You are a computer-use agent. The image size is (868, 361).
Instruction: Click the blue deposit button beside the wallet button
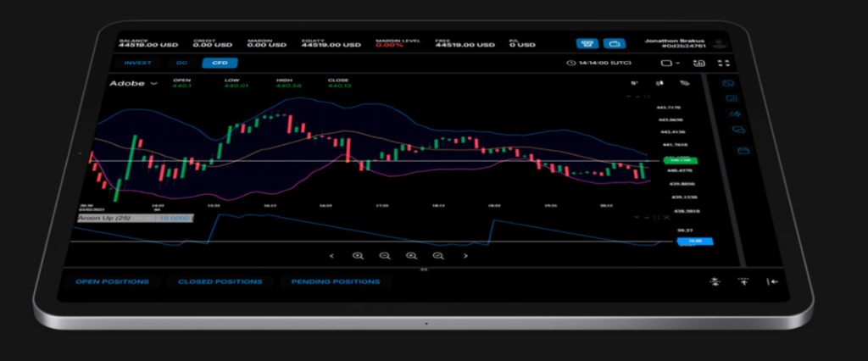tap(587, 44)
